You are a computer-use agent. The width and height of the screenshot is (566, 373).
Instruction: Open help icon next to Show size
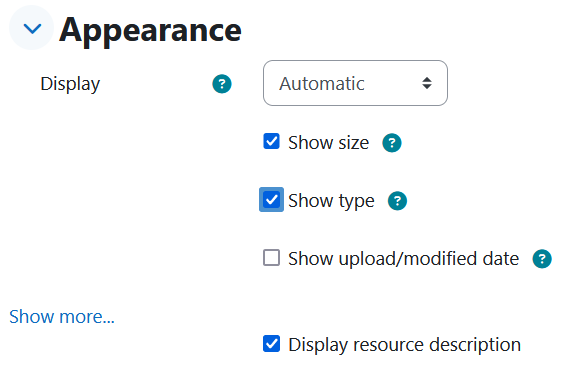coord(392,143)
